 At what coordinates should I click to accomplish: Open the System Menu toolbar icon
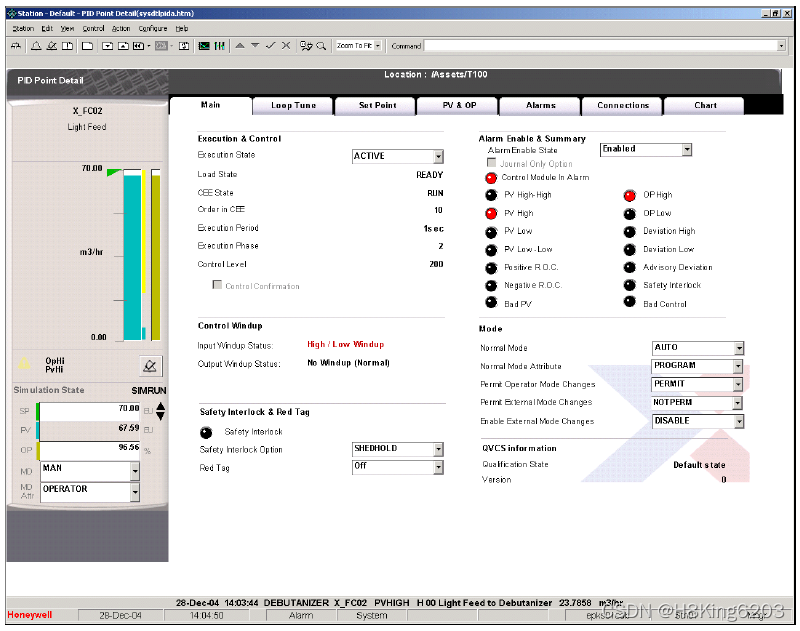(x=16, y=46)
